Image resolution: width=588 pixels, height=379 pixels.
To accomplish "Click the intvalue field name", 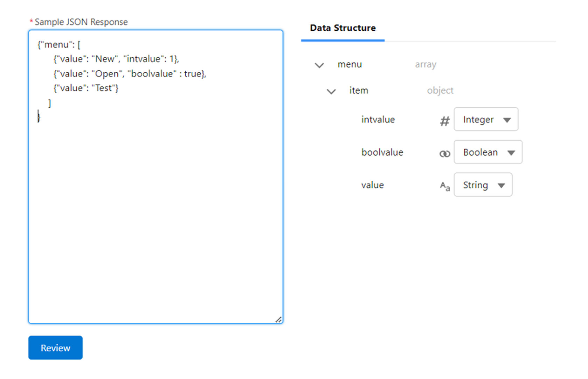I will point(378,120).
